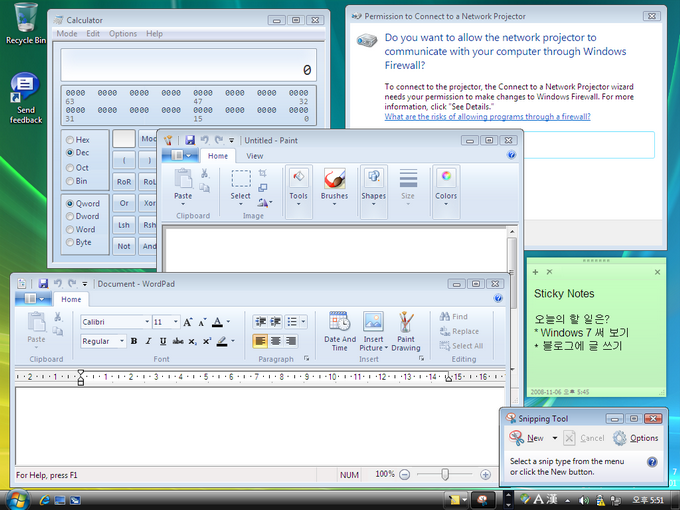Open Calculator Options menu

point(123,33)
